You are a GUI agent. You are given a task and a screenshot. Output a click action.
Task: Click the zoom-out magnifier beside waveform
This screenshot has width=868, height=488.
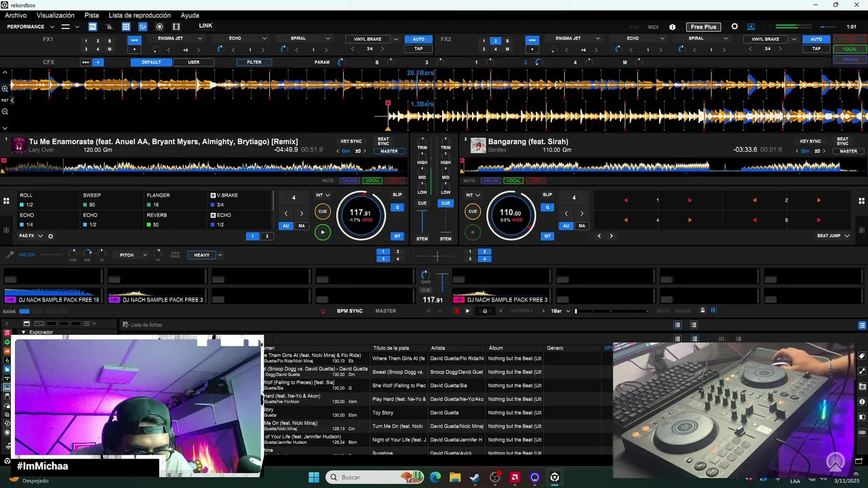(x=5, y=111)
